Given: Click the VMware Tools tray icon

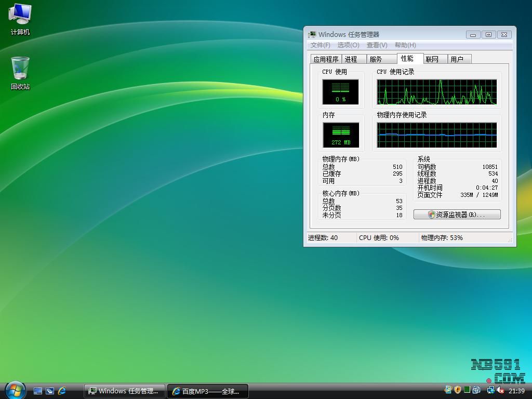Looking at the screenshot, I should (x=476, y=390).
